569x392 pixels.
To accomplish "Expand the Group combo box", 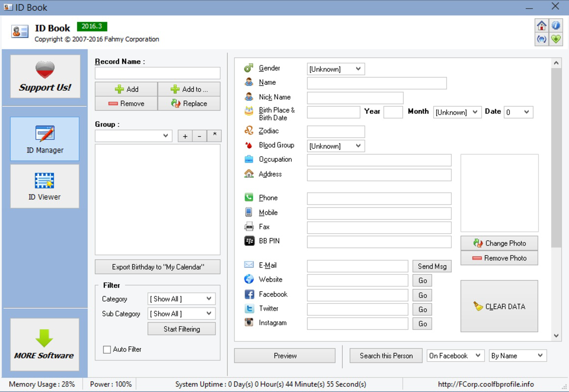I will pos(133,136).
